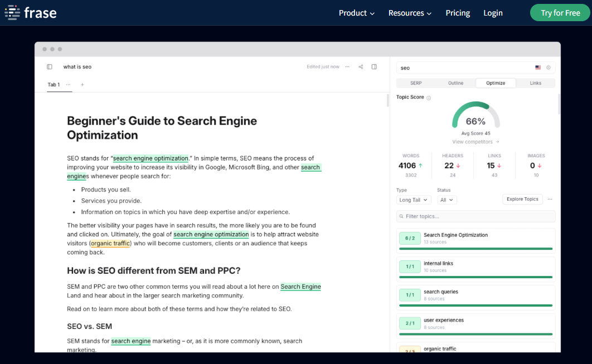
Task: Expand the Product menu
Action: point(357,13)
